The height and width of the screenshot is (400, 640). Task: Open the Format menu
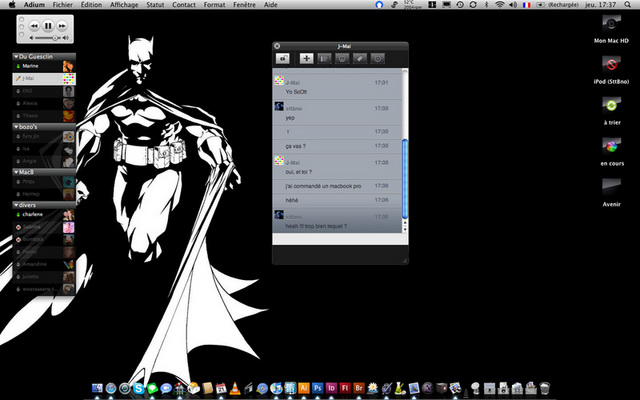pyautogui.click(x=214, y=5)
